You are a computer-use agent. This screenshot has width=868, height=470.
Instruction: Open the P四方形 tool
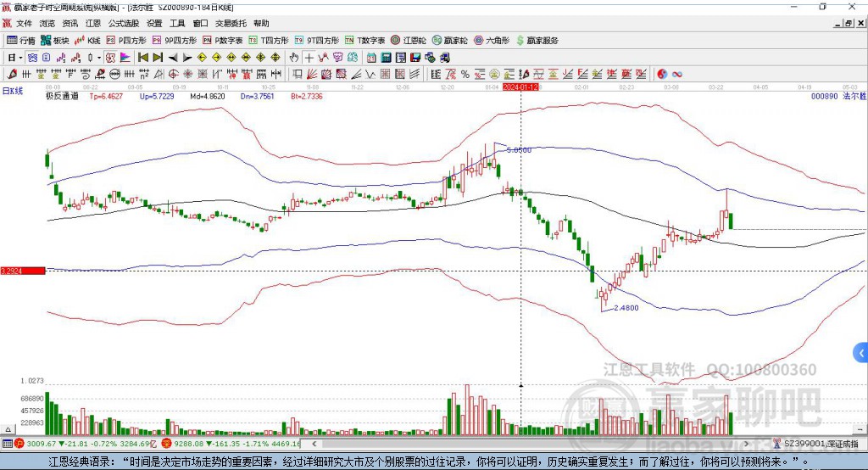pyautogui.click(x=126, y=41)
